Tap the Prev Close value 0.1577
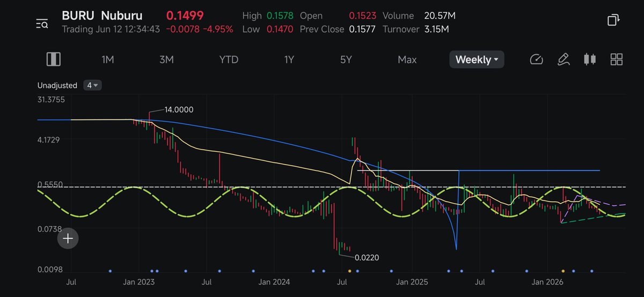This screenshot has width=644, height=297. coord(363,29)
